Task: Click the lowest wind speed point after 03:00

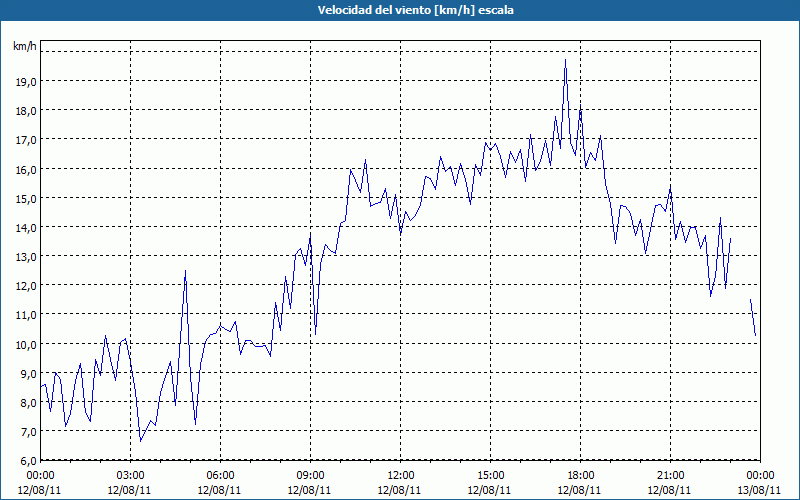Action: click(141, 441)
